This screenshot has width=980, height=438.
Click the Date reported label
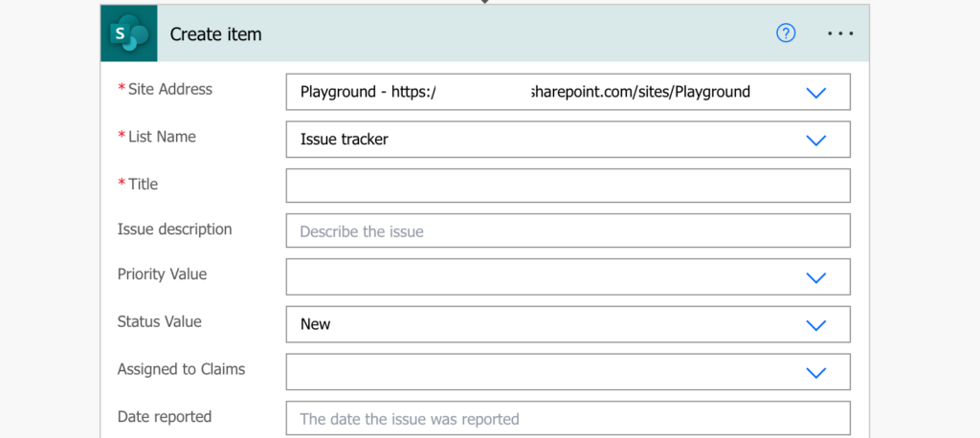click(165, 416)
